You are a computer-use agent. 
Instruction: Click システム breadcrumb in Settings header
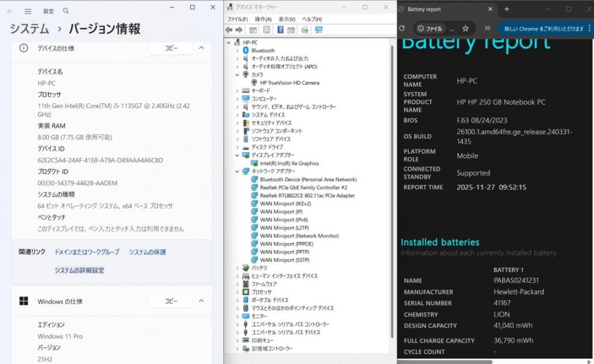coord(29,29)
